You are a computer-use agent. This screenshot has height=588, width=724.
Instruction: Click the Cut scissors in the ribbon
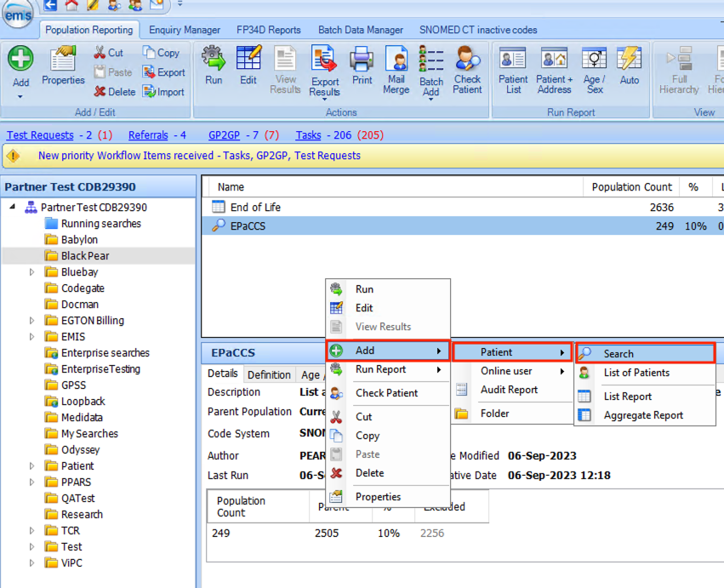(109, 53)
